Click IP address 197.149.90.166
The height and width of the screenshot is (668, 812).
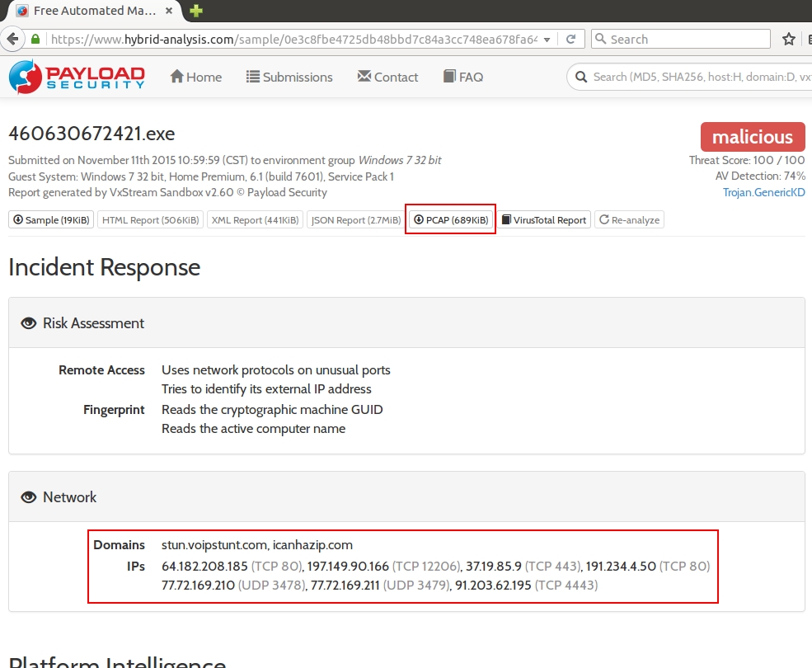[348, 566]
